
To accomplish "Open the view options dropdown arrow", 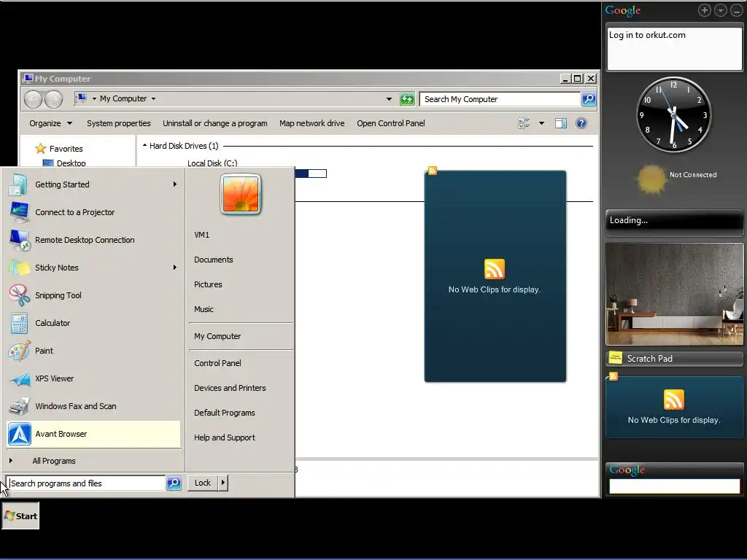I will tap(541, 123).
